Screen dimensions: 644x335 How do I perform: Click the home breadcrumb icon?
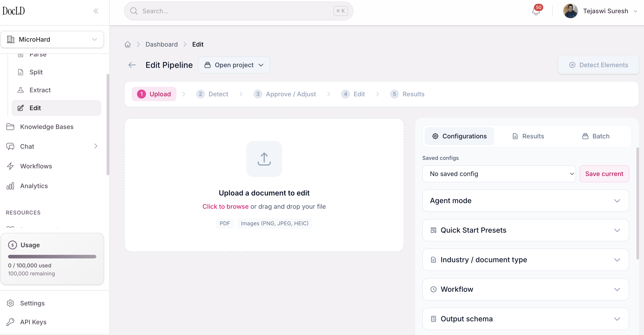point(127,44)
